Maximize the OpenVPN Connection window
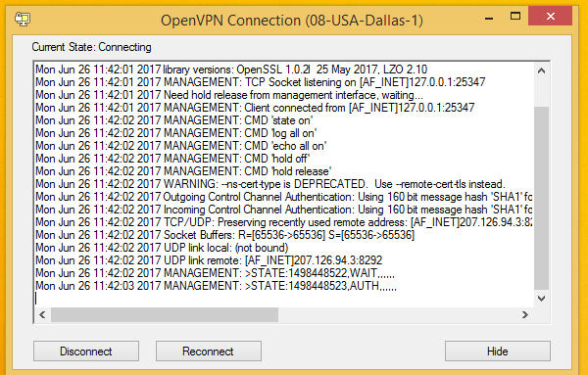Image resolution: width=588 pixels, height=375 pixels. click(x=515, y=16)
